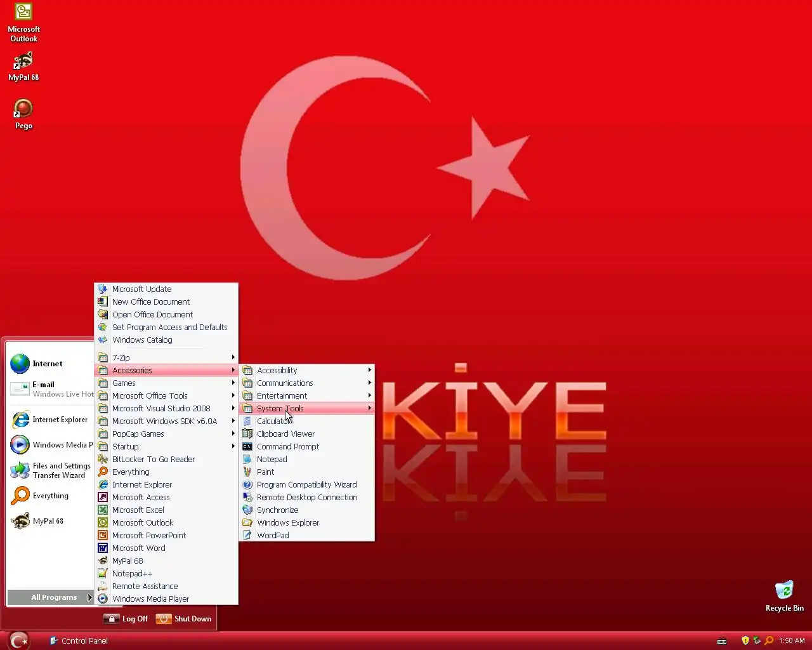Click the Microsoft Excel icon
This screenshot has height=650, width=812.
103,510
